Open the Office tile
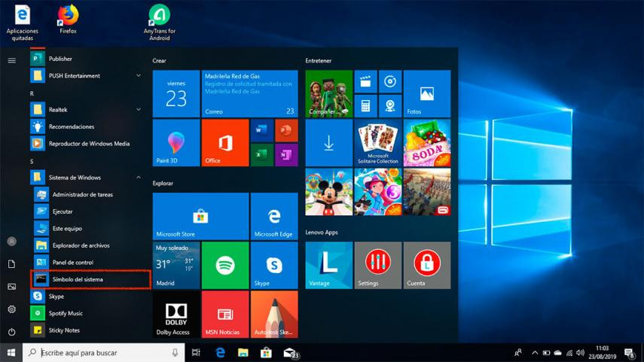 coord(225,143)
